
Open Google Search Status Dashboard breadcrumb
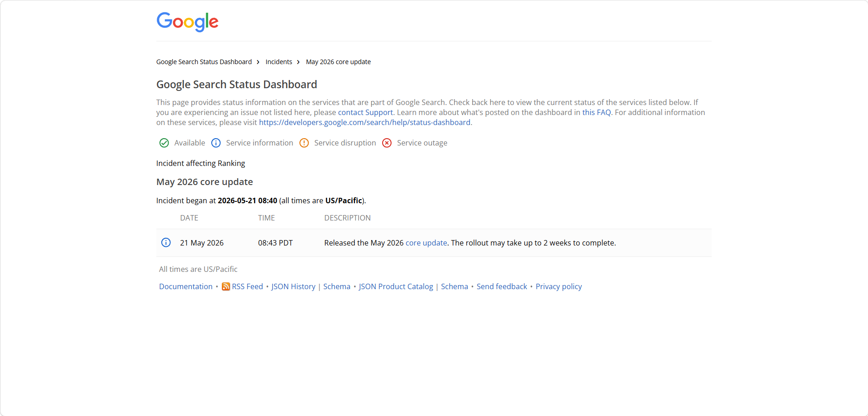point(204,62)
